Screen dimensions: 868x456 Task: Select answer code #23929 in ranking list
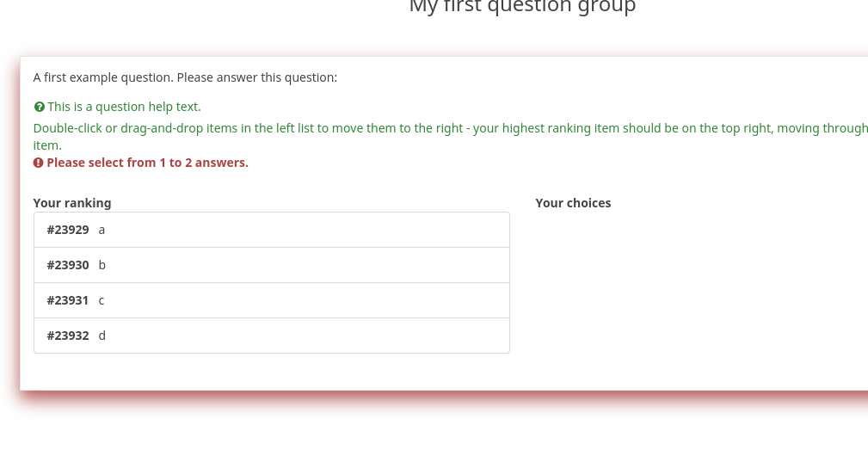pyautogui.click(x=68, y=230)
